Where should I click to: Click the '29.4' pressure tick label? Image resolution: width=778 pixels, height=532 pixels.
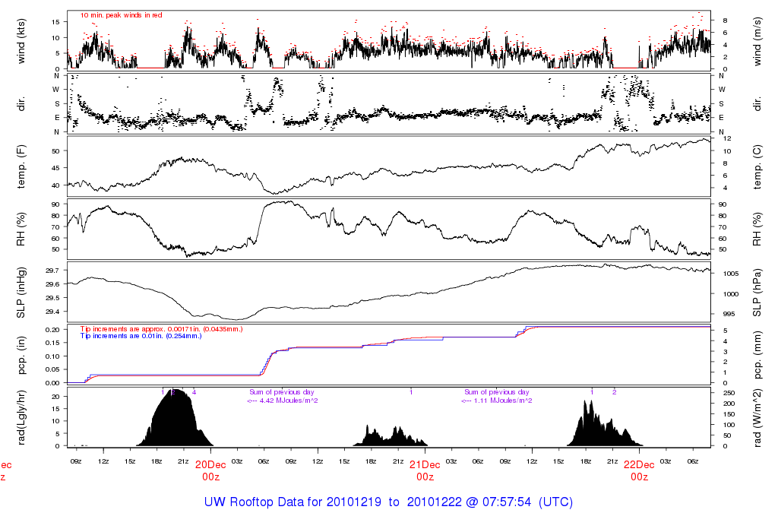pos(52,312)
